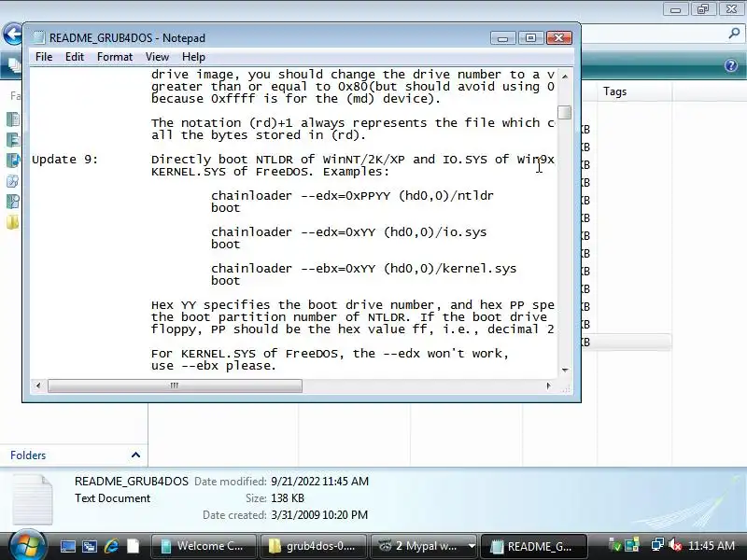Click the line 'all the bytes stored in (rd).'
The width and height of the screenshot is (747, 560).
tap(259, 135)
